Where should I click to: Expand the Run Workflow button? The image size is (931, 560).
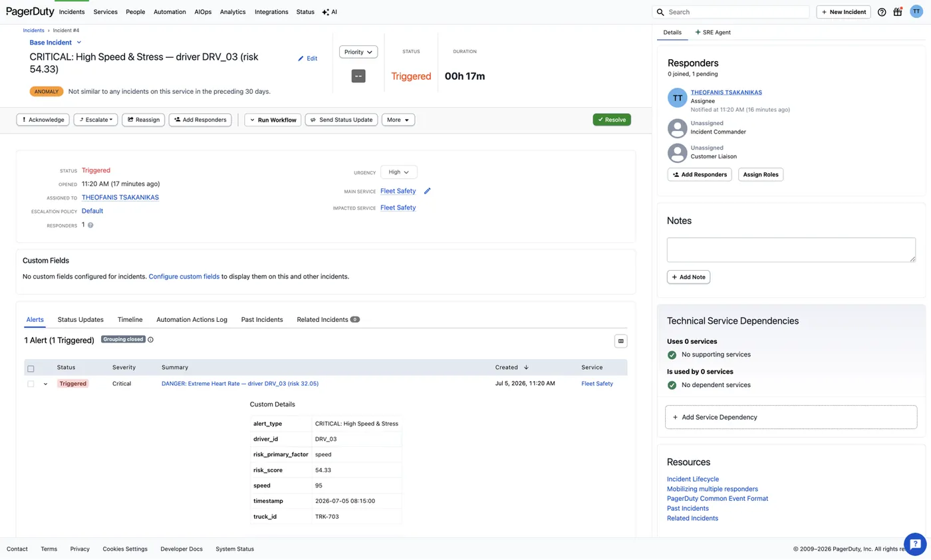273,120
